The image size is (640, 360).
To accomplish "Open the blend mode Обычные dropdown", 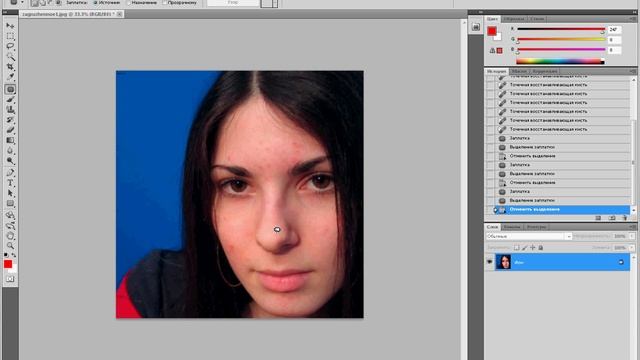I will (529, 236).
